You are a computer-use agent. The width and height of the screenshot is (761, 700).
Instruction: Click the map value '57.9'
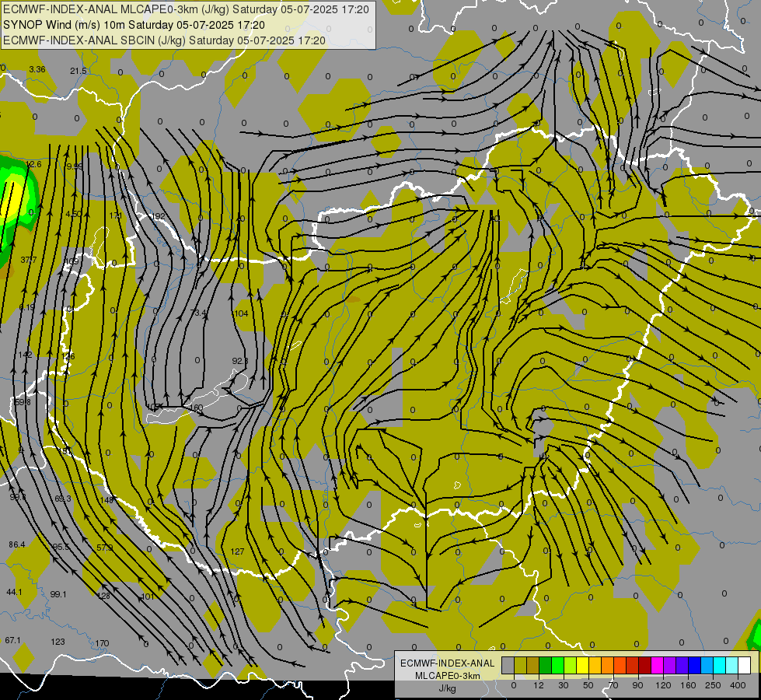pos(104,548)
